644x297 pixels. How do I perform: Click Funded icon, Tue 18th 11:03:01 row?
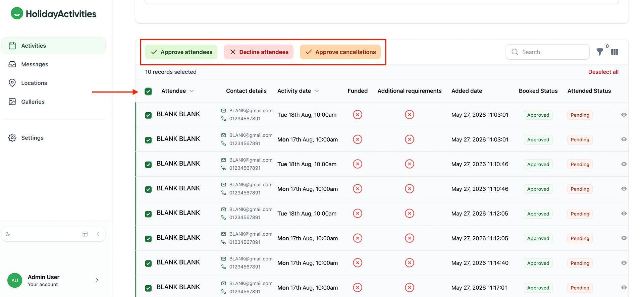[358, 115]
